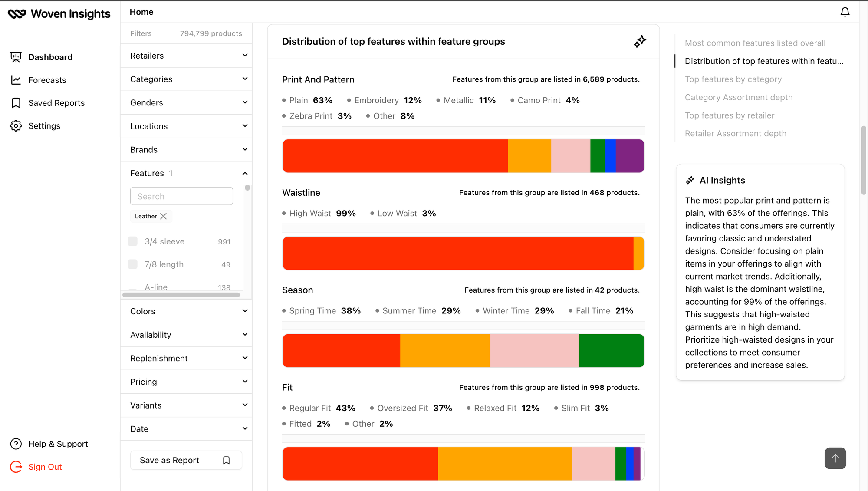Click the Forecasts sidebar icon

[16, 79]
